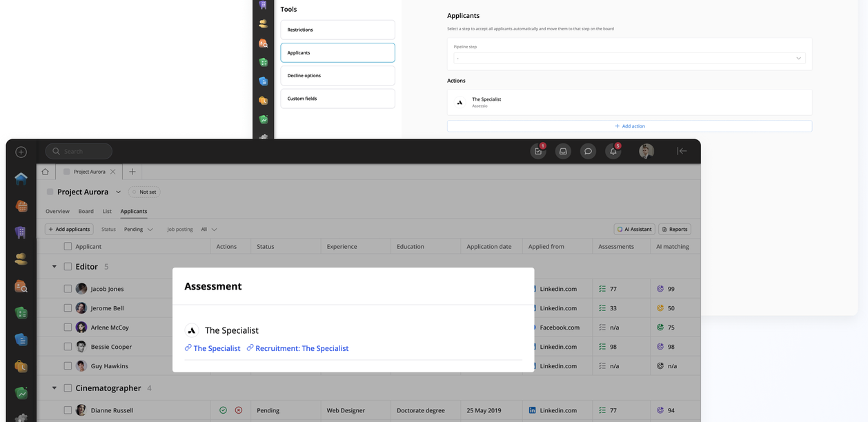This screenshot has width=868, height=422.
Task: Open the Recruitment: The Specialist link
Action: tap(302, 348)
